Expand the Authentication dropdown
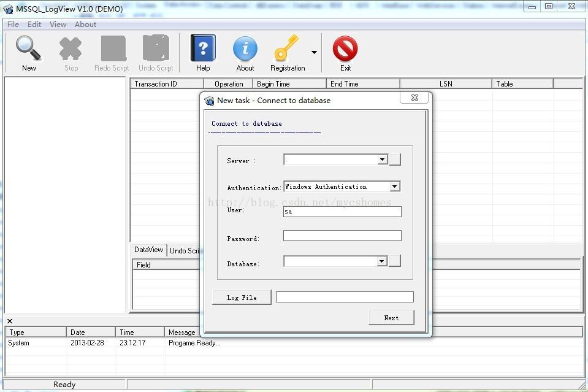This screenshot has height=392, width=588. [395, 186]
